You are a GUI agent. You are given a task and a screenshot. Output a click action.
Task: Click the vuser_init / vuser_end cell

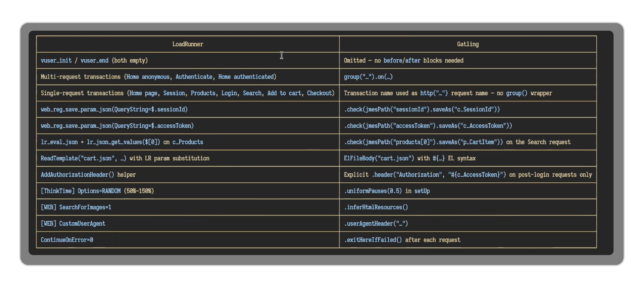click(x=94, y=61)
